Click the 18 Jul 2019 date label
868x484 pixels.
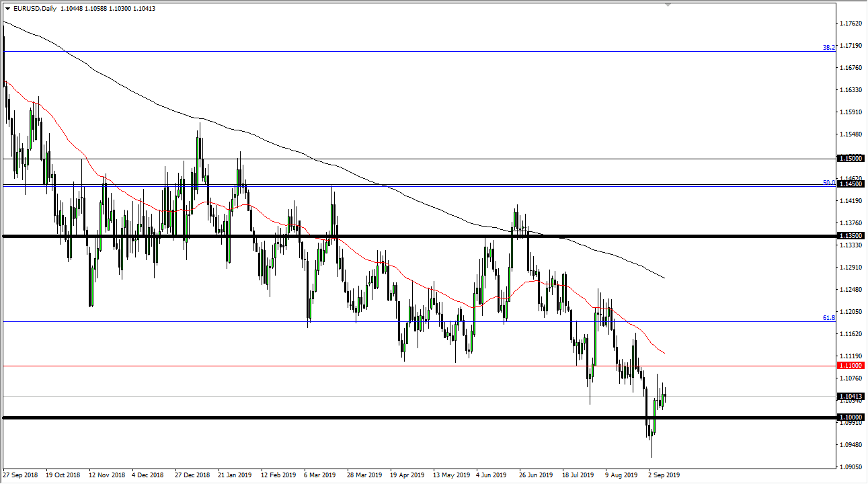(579, 475)
